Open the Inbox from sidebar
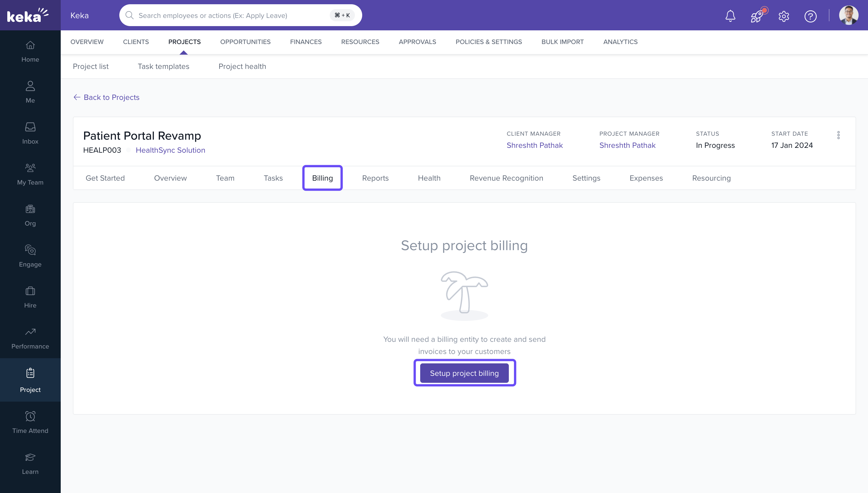Image resolution: width=868 pixels, height=493 pixels. [x=30, y=133]
